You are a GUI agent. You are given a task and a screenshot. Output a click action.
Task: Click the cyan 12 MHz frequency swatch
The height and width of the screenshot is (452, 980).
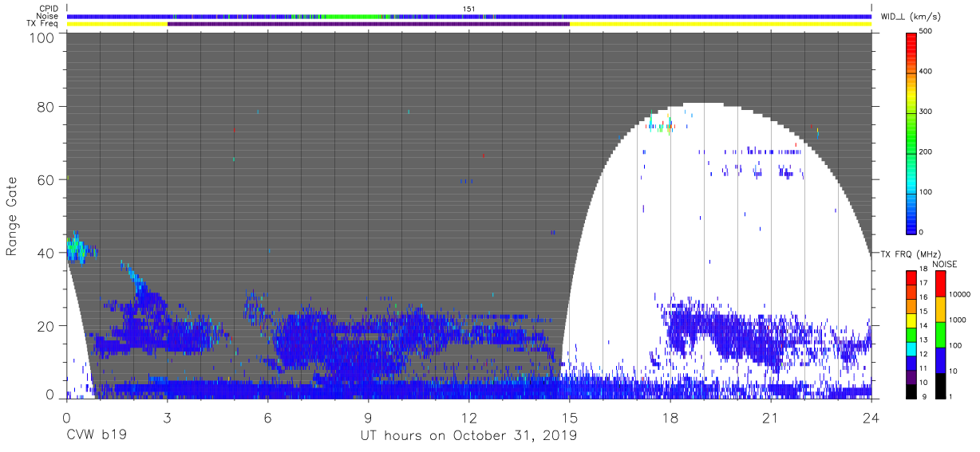click(x=912, y=349)
